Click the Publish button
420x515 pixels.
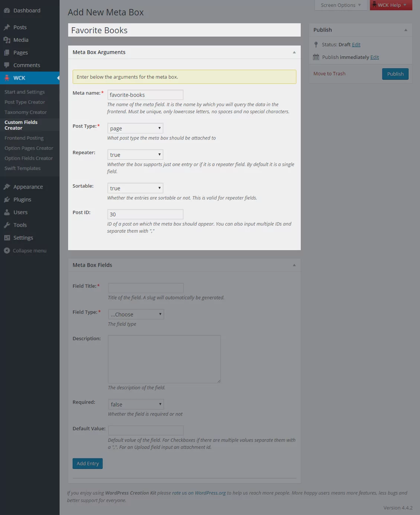click(395, 74)
